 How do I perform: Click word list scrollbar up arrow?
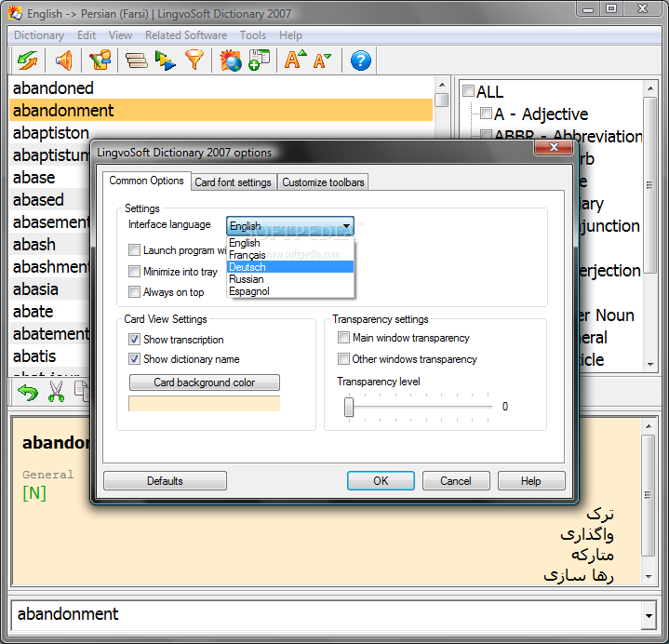[442, 85]
